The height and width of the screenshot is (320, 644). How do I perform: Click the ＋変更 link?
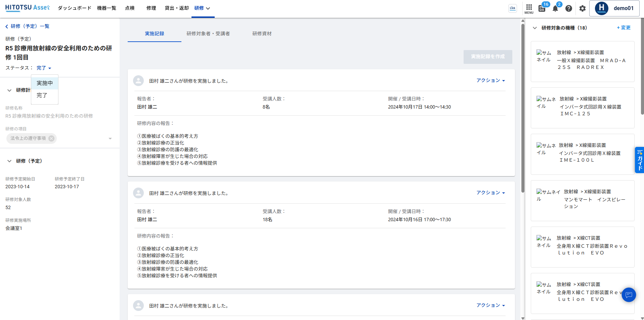point(624,28)
